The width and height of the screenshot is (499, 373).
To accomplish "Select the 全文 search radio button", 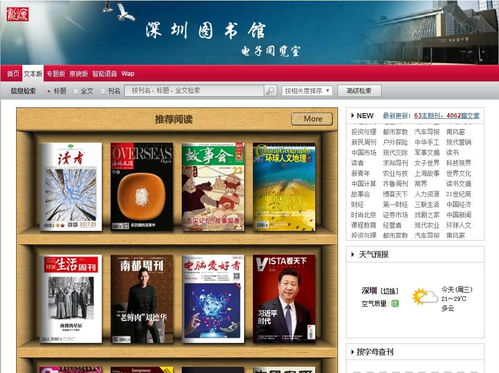I will tap(76, 91).
